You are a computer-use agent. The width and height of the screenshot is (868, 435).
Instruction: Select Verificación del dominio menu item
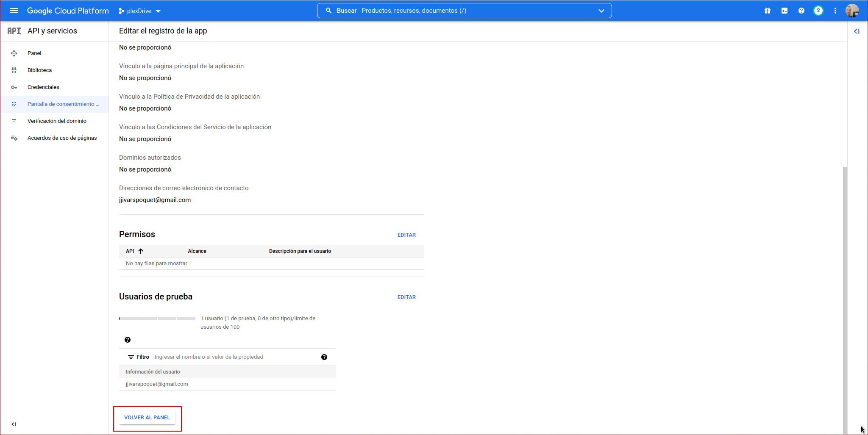point(57,121)
